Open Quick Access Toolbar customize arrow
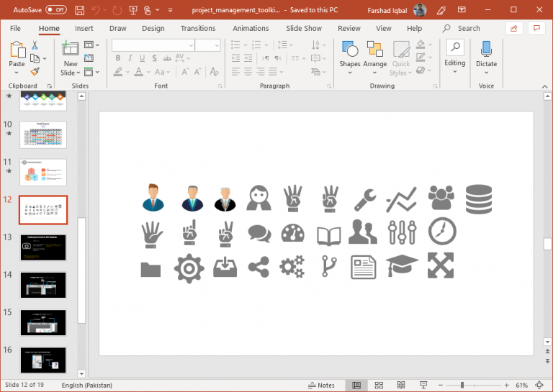Image resolution: width=553 pixels, height=392 pixels. tap(171, 10)
